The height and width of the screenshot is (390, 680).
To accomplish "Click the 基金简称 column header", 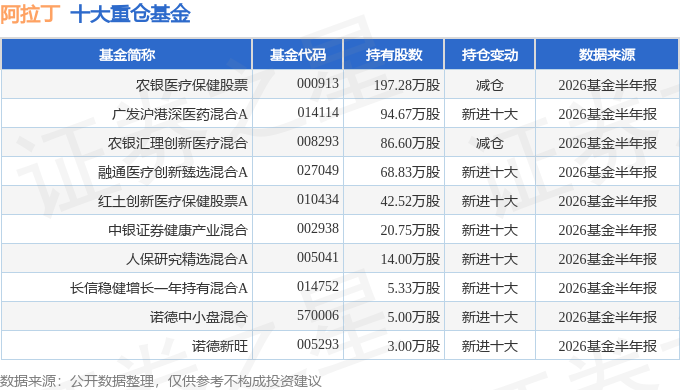I will click(x=127, y=55).
